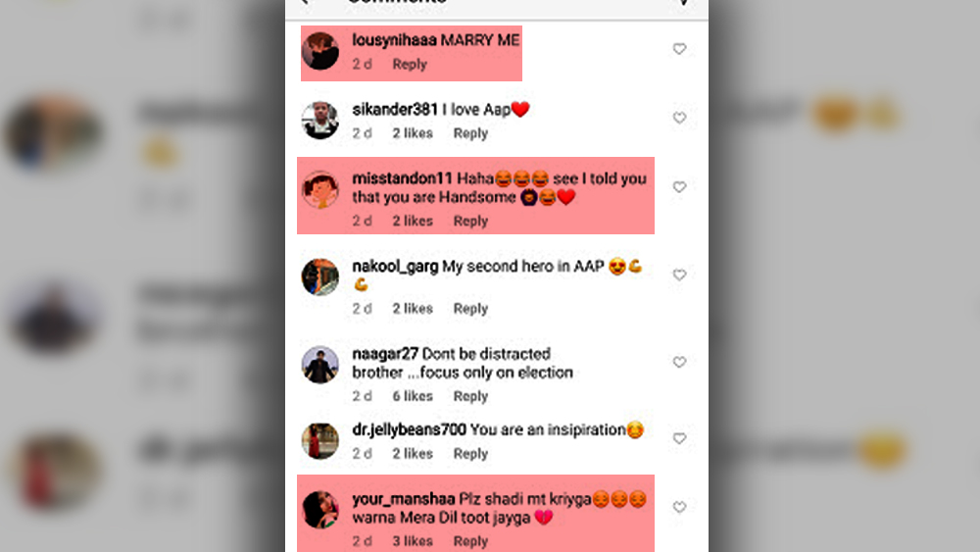
Task: Reply to sikander381's I love Aap comment
Action: (470, 133)
